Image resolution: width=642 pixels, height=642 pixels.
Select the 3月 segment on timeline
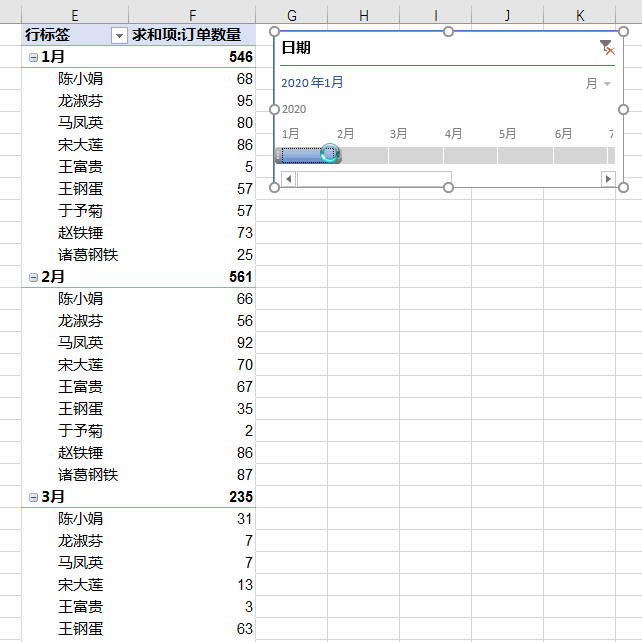click(416, 155)
